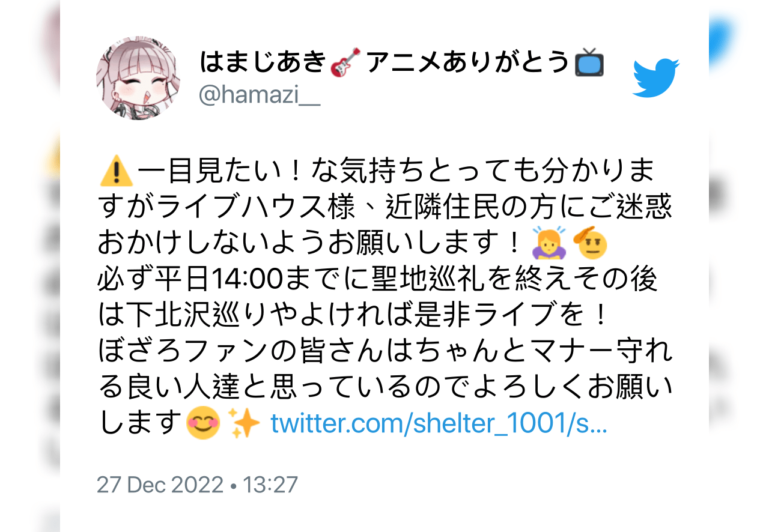Open the twitter.com/shelter_1001 link
The width and height of the screenshot is (769, 532).
coord(439,423)
